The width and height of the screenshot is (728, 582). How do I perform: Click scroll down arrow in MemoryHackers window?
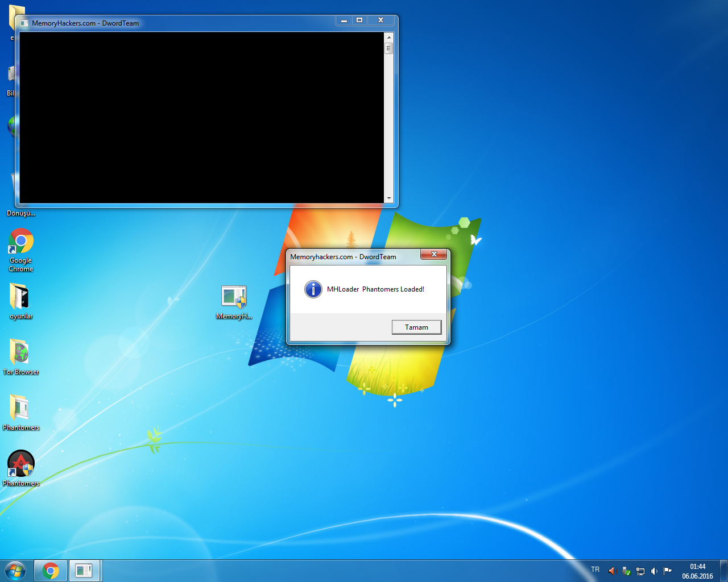coord(389,198)
